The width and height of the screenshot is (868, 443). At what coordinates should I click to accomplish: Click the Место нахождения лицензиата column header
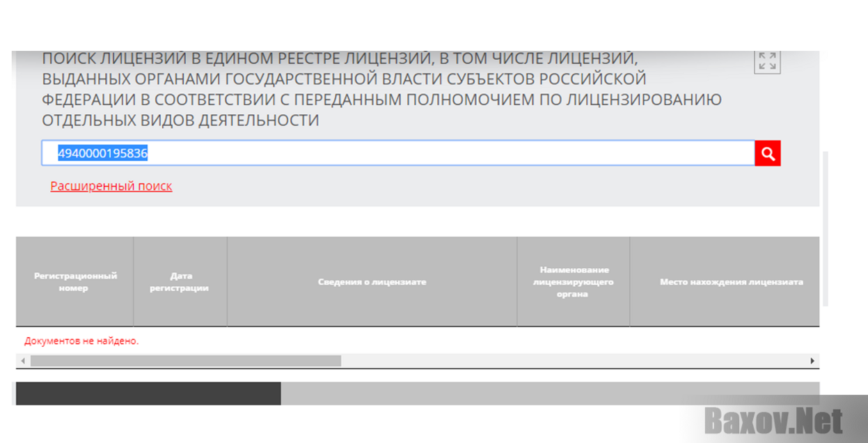[725, 282]
